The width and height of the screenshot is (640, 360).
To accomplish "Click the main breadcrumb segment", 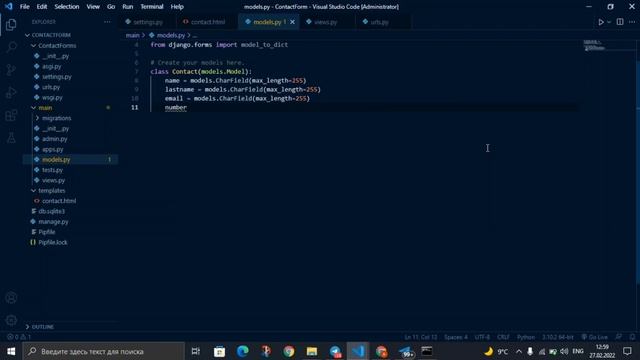I will click(x=132, y=36).
